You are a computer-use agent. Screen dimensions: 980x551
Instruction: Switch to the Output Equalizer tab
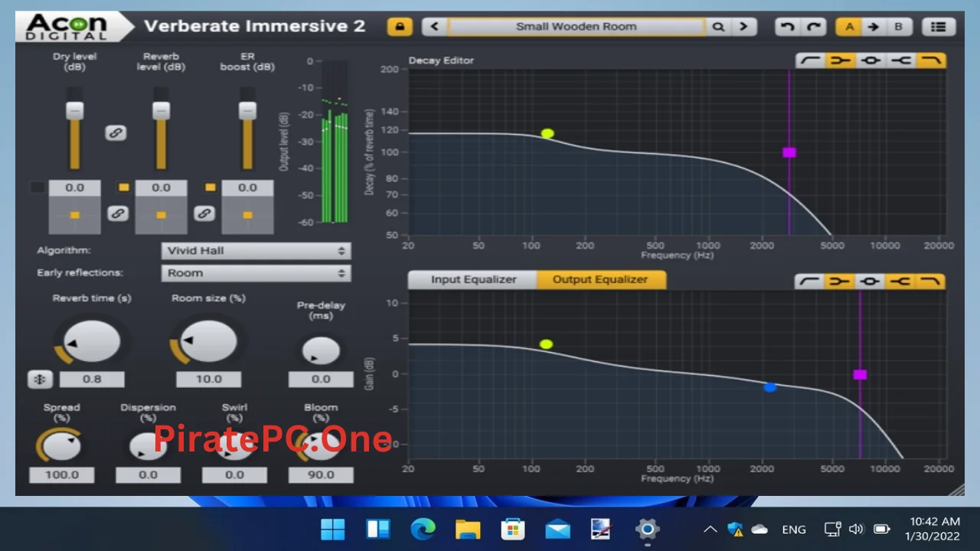click(x=600, y=279)
